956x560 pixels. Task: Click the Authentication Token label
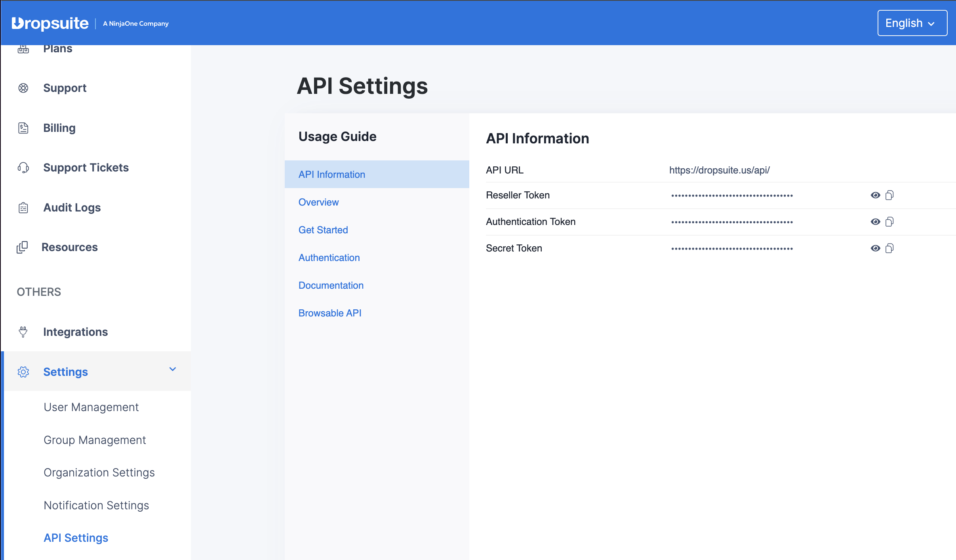(x=531, y=222)
